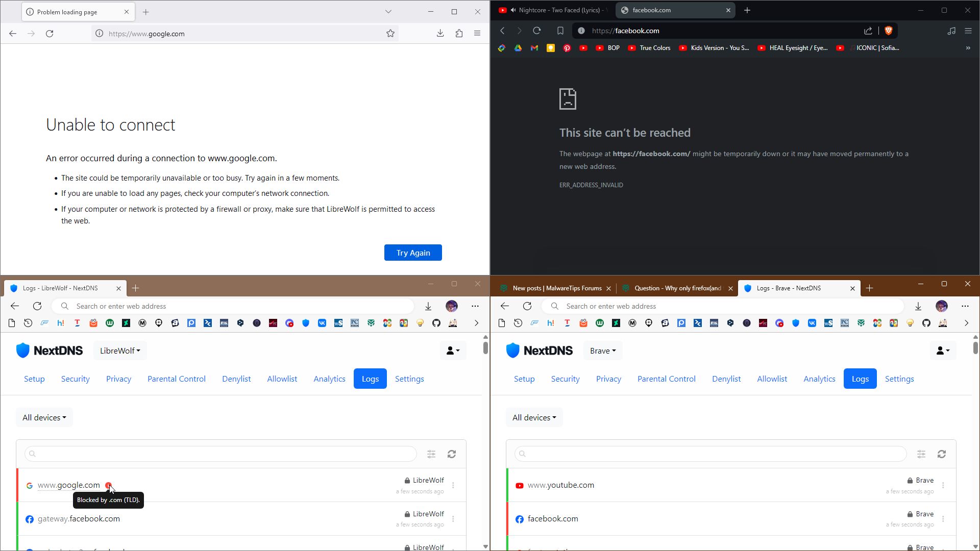Reload facebook.com in the Brave window

(x=537, y=31)
